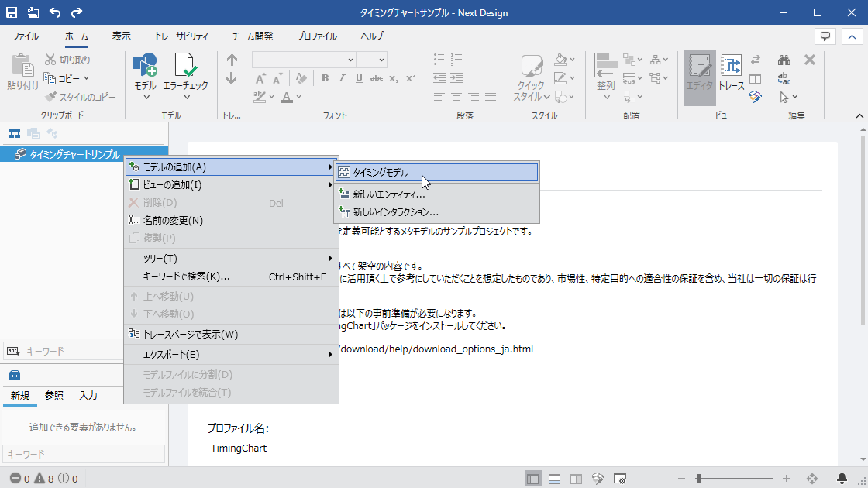This screenshot has height=488, width=868.
Task: Click the zoom-in plus button
Action: 786,479
